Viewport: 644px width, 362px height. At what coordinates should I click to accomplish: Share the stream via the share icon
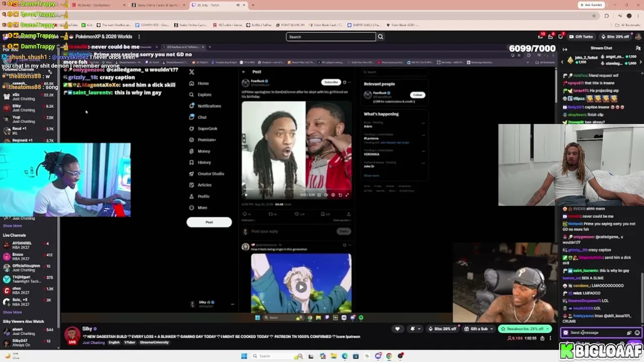click(542, 338)
